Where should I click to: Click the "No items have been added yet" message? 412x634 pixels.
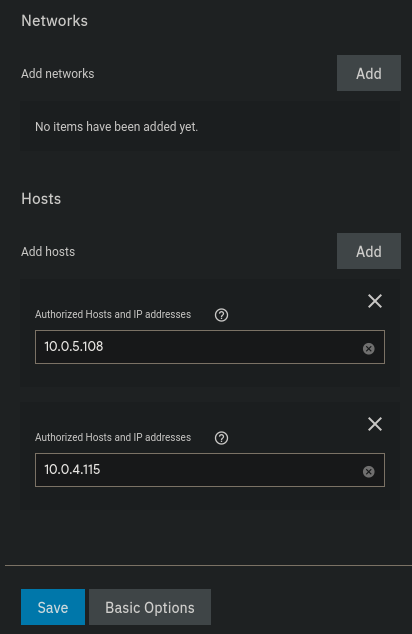pyautogui.click(x=116, y=127)
